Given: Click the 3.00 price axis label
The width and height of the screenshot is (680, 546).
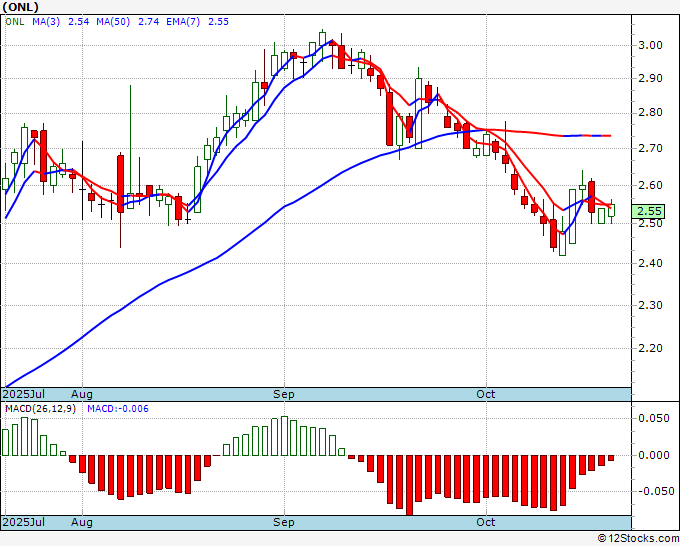Looking at the screenshot, I should (x=650, y=46).
